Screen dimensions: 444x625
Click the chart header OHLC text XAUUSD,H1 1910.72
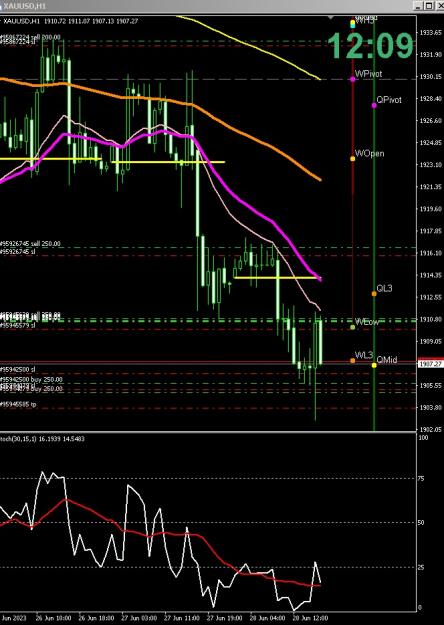click(x=71, y=21)
